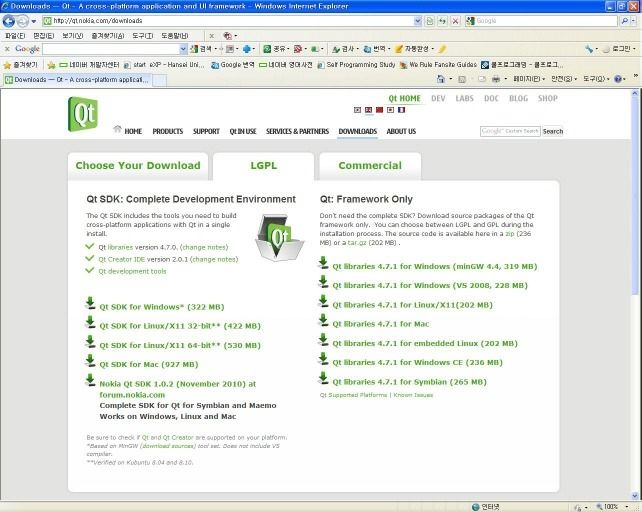The width and height of the screenshot is (642, 512).
Task: Open the 편집(E) menu
Action: [43, 36]
